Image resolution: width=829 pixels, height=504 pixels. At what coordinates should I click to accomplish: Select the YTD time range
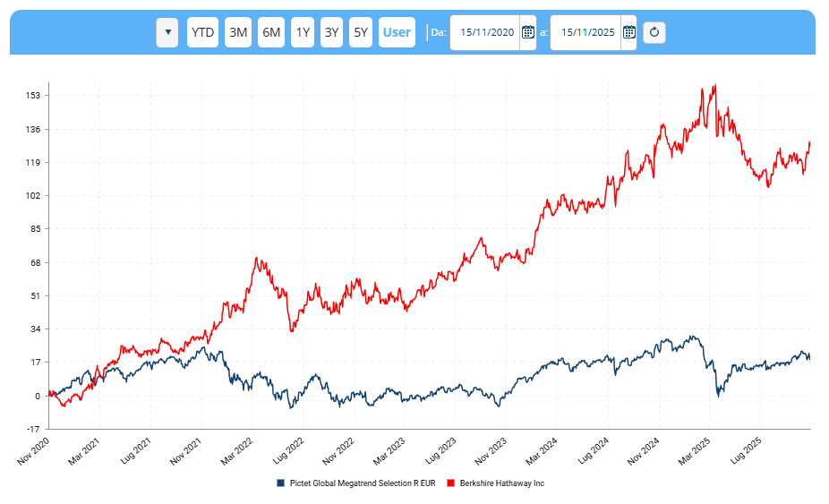[x=203, y=32]
